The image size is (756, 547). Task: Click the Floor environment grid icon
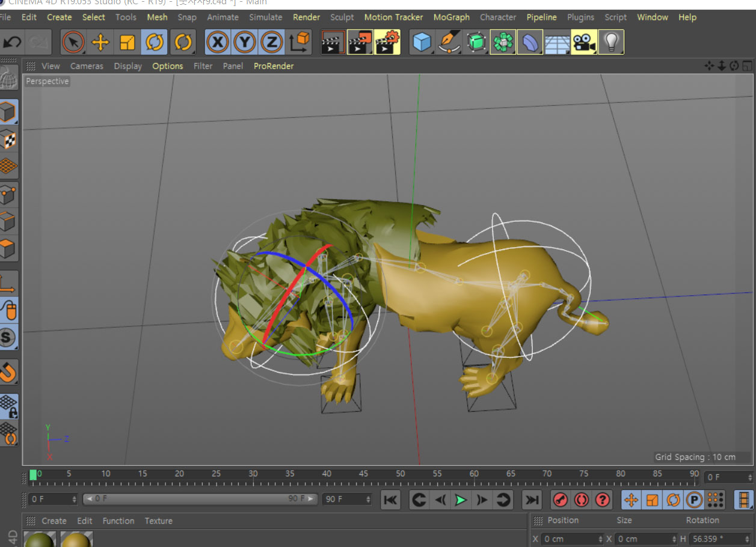(557, 42)
